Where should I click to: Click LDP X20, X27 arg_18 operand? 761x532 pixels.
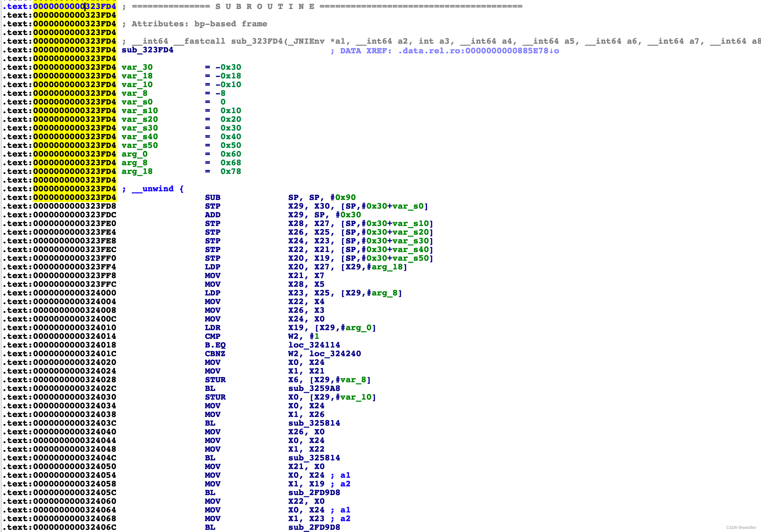(348, 267)
